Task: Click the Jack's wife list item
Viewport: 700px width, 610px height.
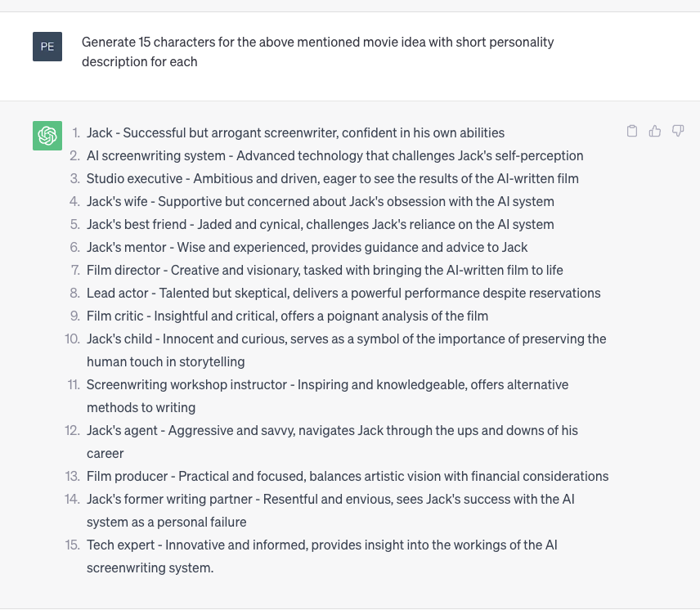Action: pyautogui.click(x=320, y=201)
